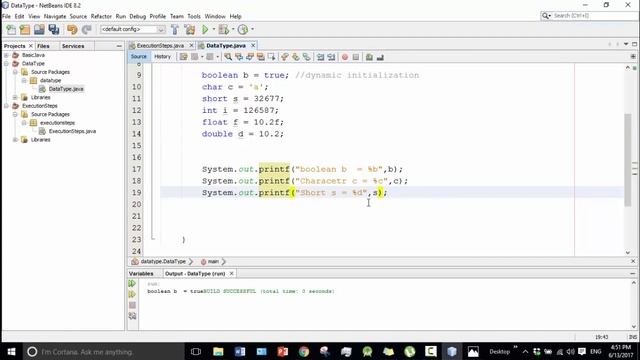Start macro recording with the red icon
Viewport: 640px width, 360px height.
point(345,57)
